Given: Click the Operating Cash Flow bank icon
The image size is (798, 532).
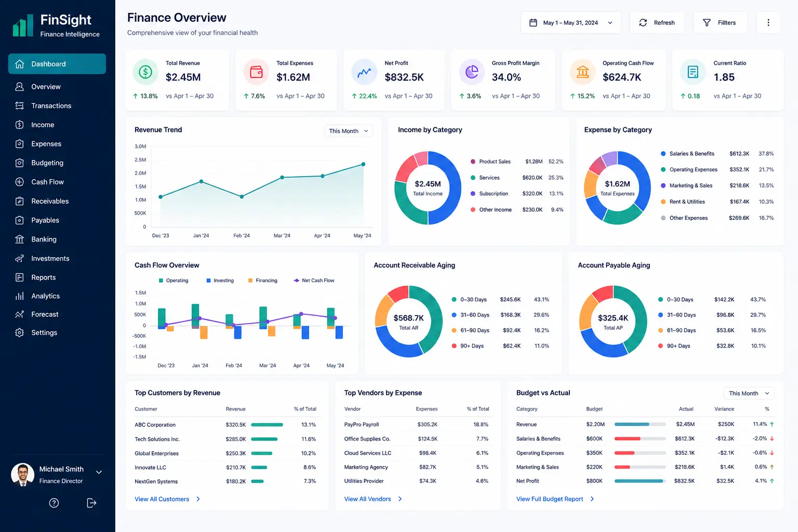Looking at the screenshot, I should [x=582, y=72].
